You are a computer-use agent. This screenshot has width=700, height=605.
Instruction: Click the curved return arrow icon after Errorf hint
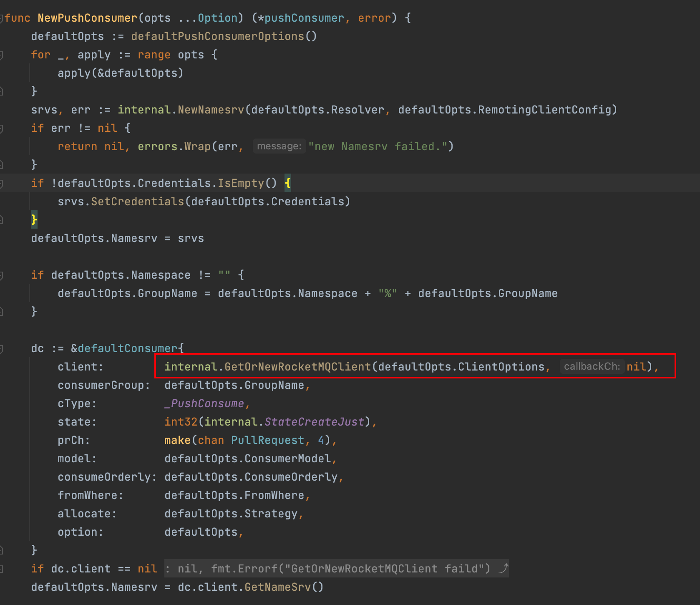pyautogui.click(x=503, y=568)
